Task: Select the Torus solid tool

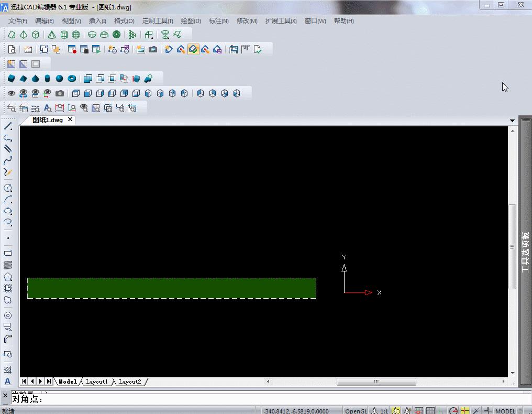Action: (x=71, y=78)
